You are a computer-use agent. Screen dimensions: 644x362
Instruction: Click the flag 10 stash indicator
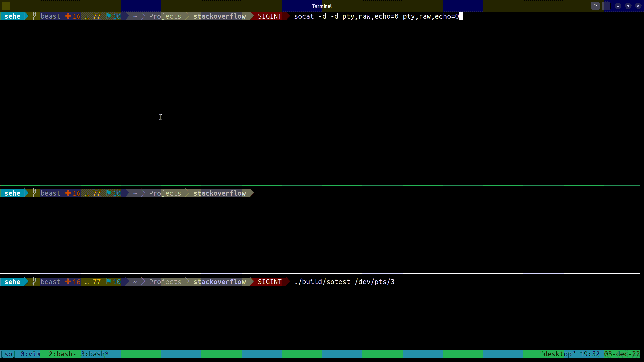coord(113,16)
